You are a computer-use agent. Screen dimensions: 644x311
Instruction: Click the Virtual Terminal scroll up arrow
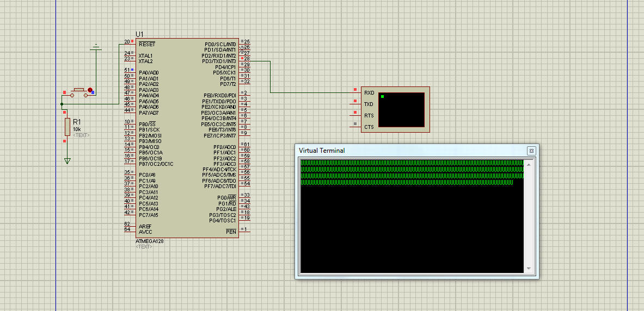click(x=529, y=165)
